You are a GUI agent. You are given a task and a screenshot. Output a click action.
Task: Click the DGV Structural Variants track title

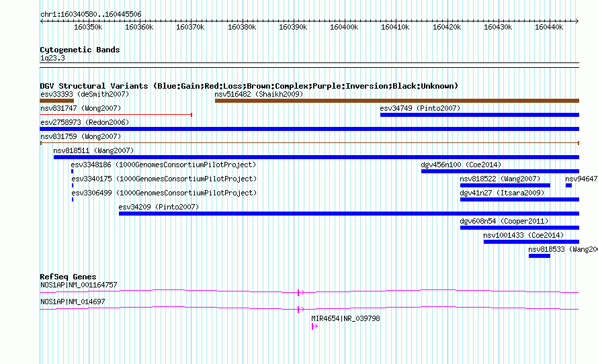tap(249, 86)
